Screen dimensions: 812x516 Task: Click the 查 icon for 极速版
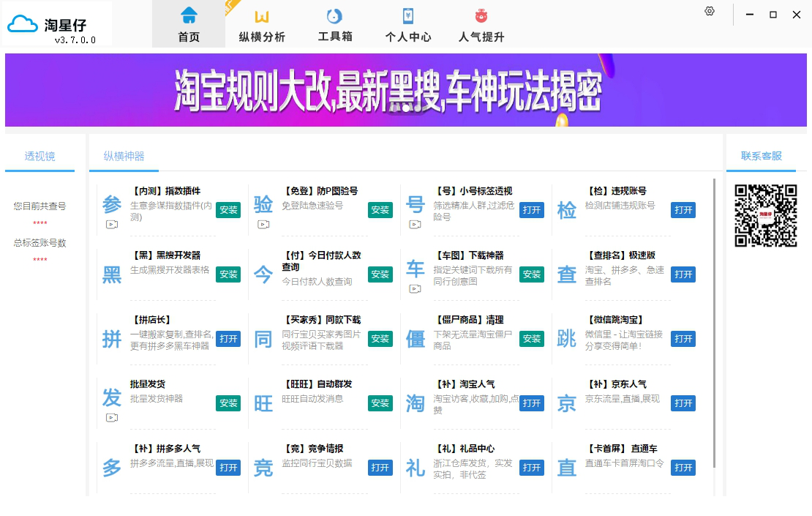pos(567,274)
